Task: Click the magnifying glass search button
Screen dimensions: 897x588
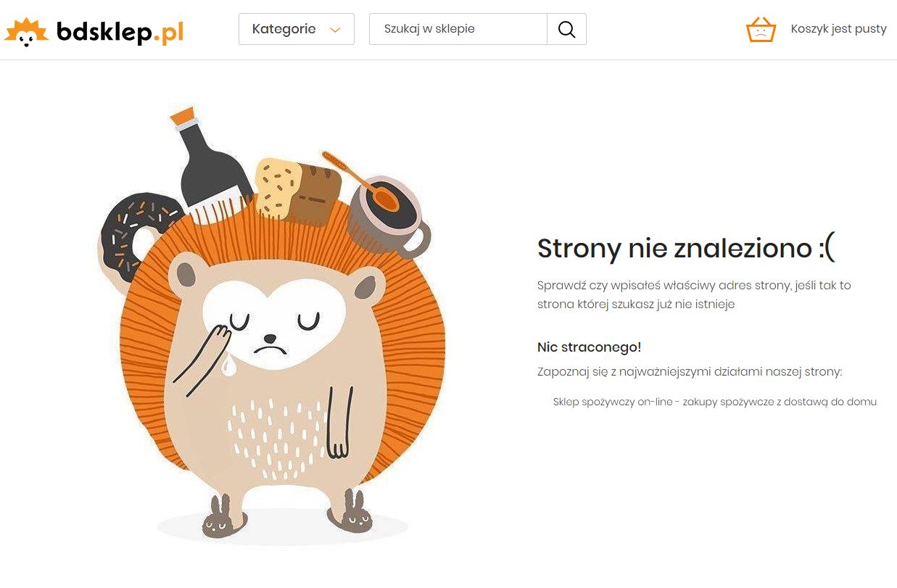Action: tap(566, 29)
